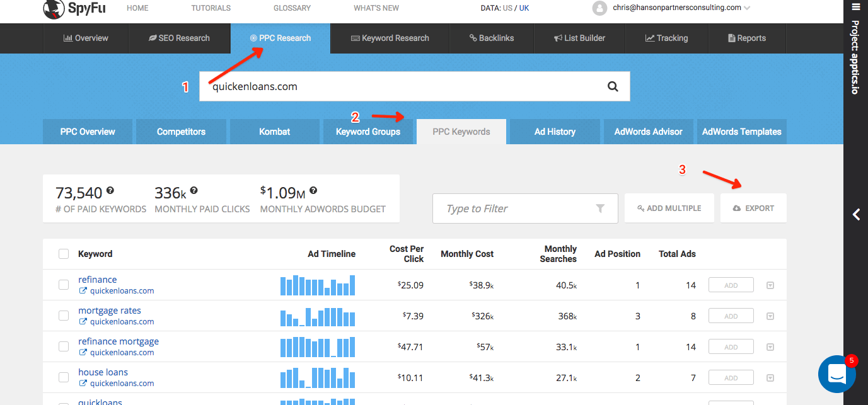Viewport: 868px width, 405px height.
Task: Add the refinance keyword with ADD button
Action: [x=731, y=285]
